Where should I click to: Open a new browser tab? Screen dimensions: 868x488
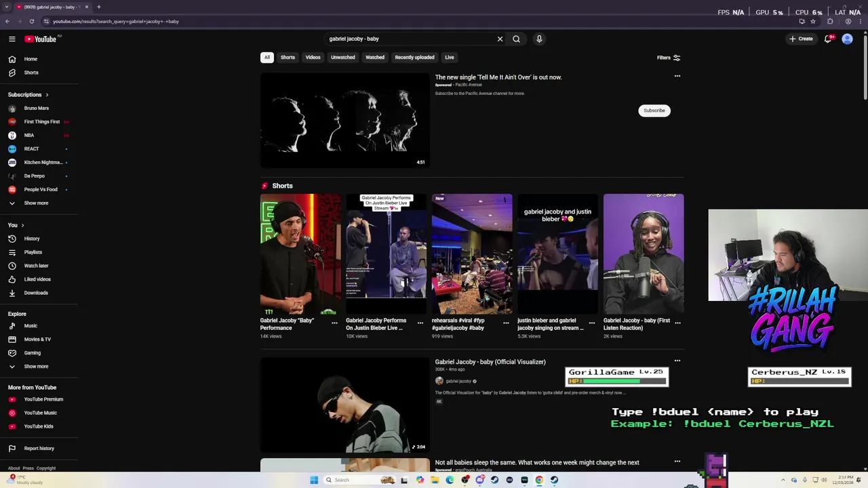click(98, 7)
